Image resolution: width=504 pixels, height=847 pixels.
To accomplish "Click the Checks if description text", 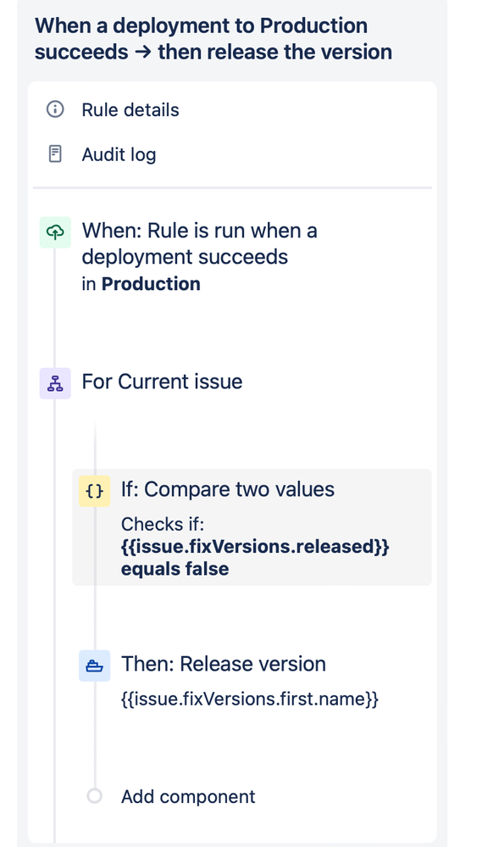I will click(x=163, y=525).
